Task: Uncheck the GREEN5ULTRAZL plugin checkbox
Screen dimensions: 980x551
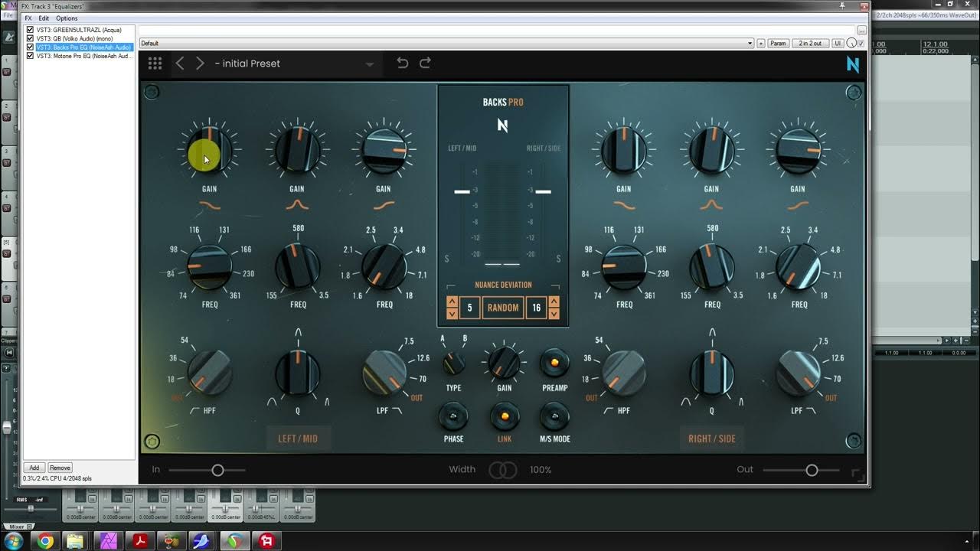Action: click(x=30, y=30)
